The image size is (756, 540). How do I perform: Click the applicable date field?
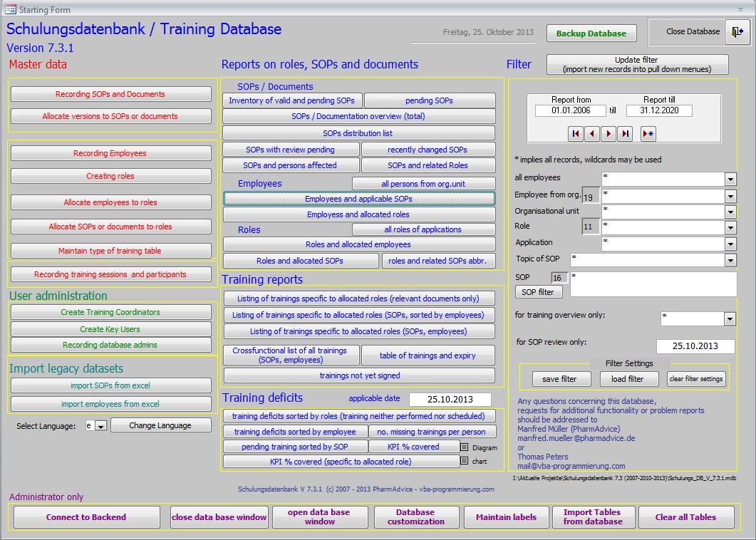tap(450, 399)
